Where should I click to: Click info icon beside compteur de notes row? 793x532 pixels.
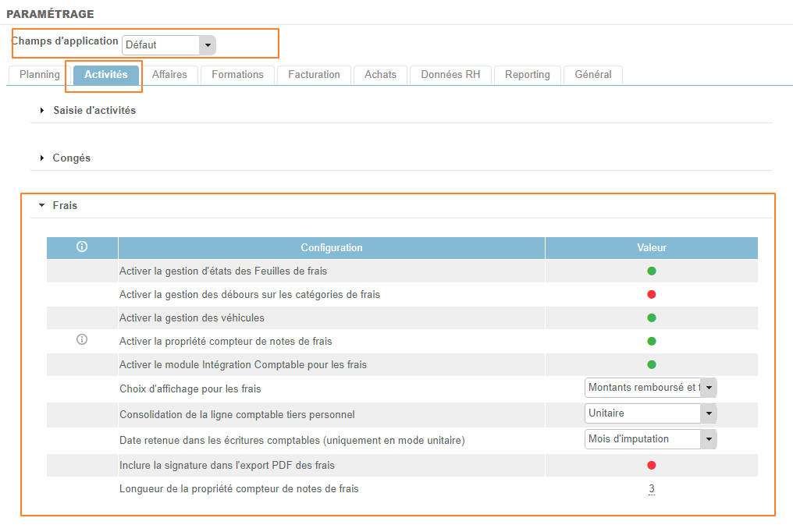coord(82,340)
